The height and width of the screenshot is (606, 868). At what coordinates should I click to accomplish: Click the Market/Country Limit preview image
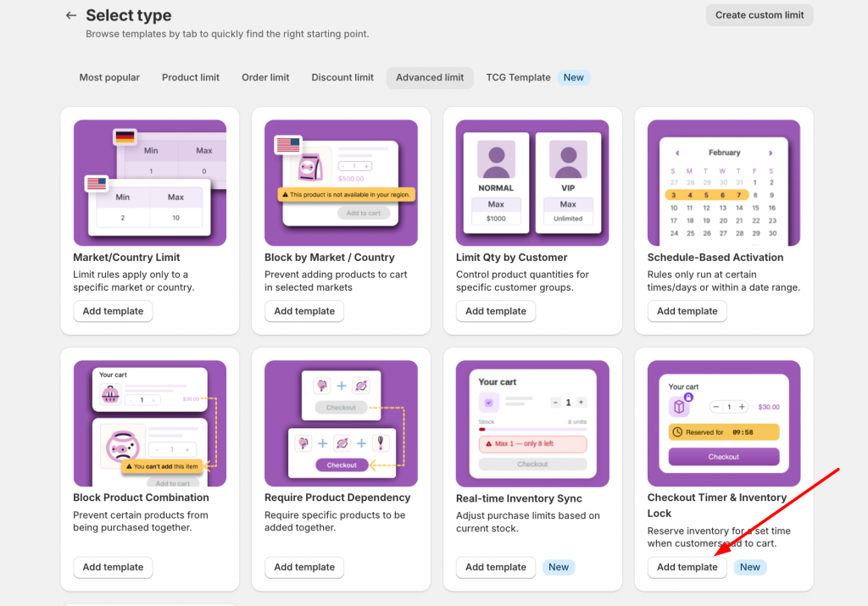(x=149, y=182)
